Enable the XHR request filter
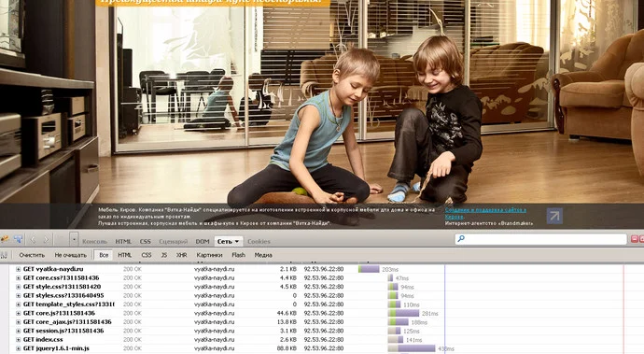 [182, 255]
